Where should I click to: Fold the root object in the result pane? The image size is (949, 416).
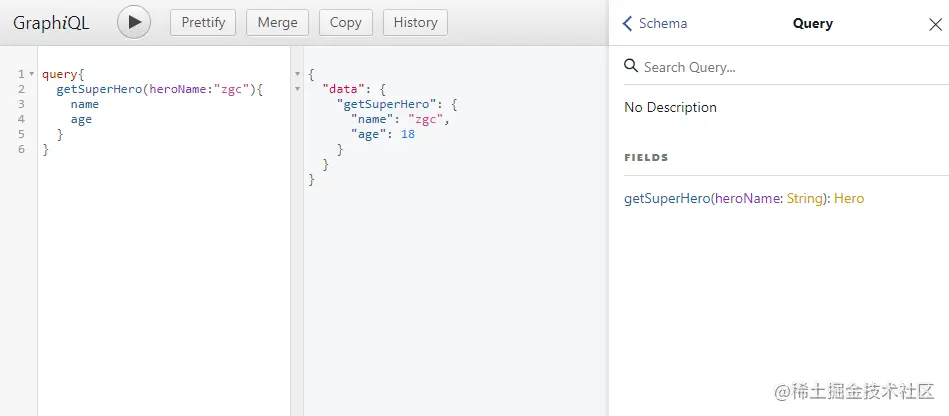click(x=297, y=75)
